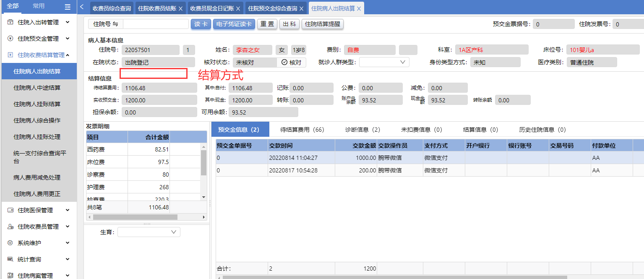Image resolution: width=644 pixels, height=279 pixels.
Task: Click the 住院结算提醒 button
Action: 322,24
